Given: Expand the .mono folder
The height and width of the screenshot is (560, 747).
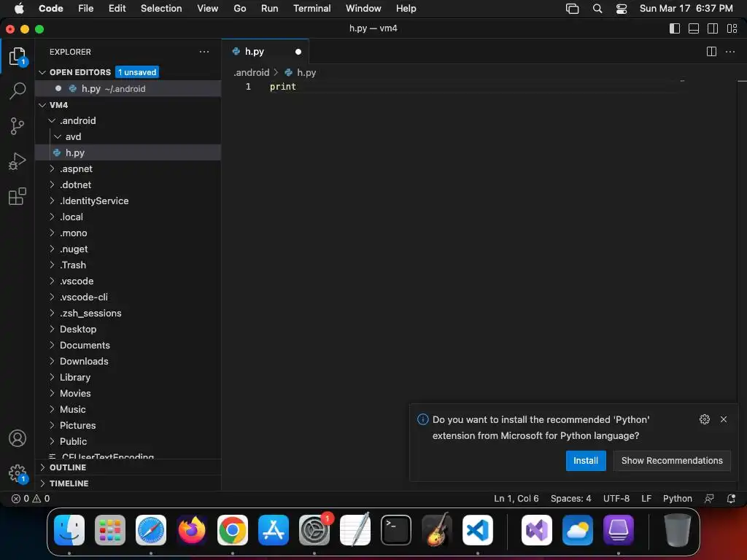Looking at the screenshot, I should coord(52,233).
